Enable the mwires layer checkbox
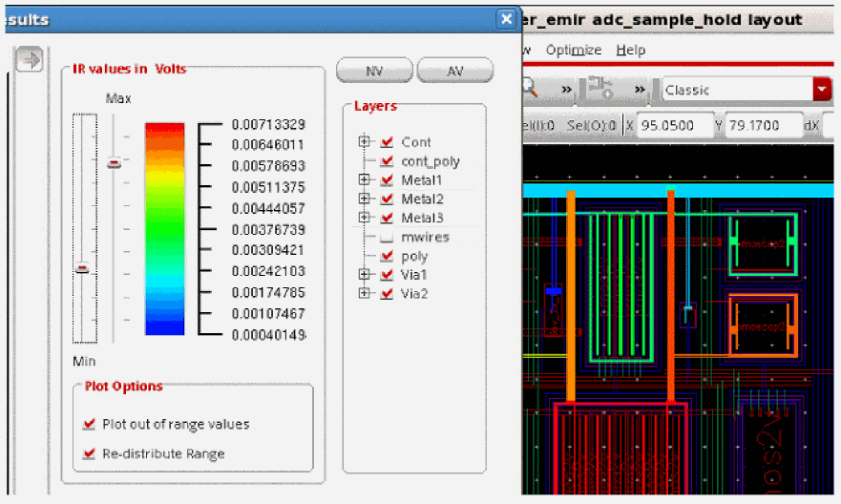Image resolution: width=841 pixels, height=504 pixels. (x=387, y=237)
